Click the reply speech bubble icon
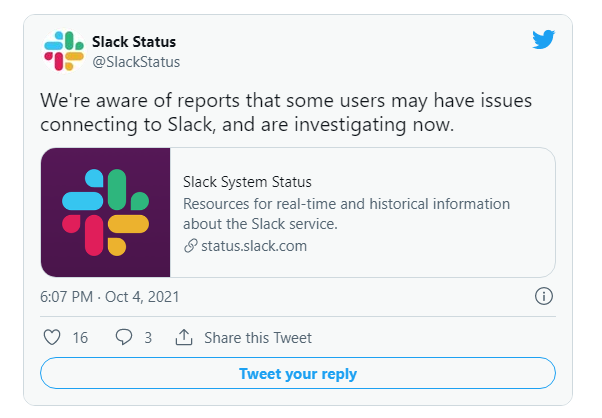Viewport: 602px width, 418px height. (124, 337)
